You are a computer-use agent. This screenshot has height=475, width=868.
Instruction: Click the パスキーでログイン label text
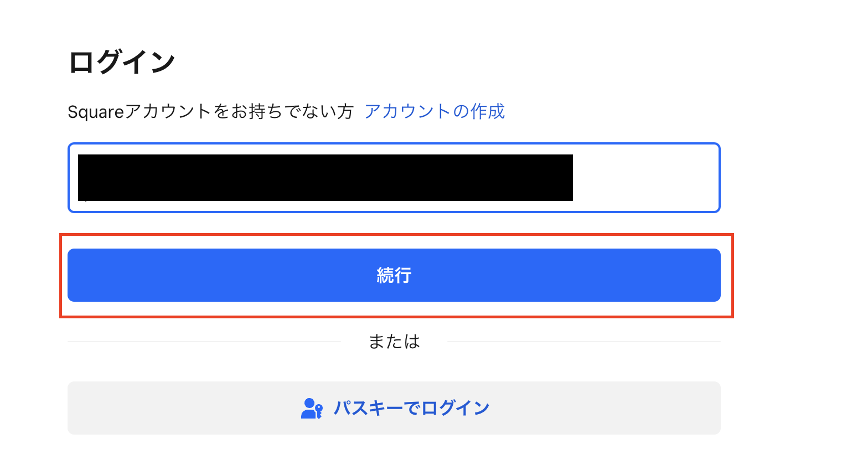pos(411,409)
